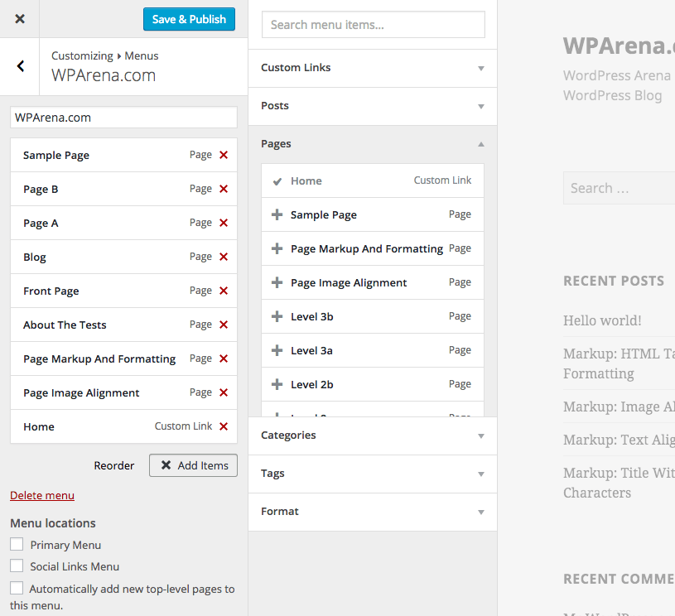Image resolution: width=675 pixels, height=616 pixels.
Task: Expand the Categories section arrow
Action: coord(481,436)
